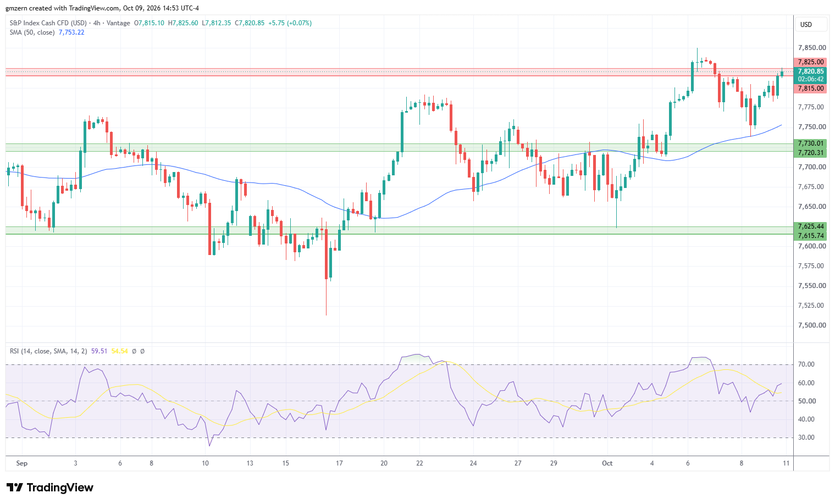Click the 50.00 RSI axis label
The width and height of the screenshot is (835, 504).
tap(806, 401)
